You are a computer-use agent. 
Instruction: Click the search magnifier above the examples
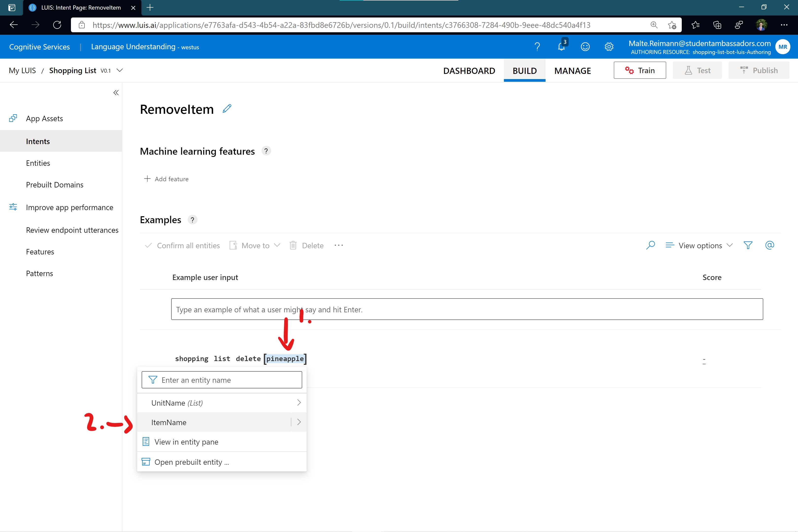pos(650,245)
